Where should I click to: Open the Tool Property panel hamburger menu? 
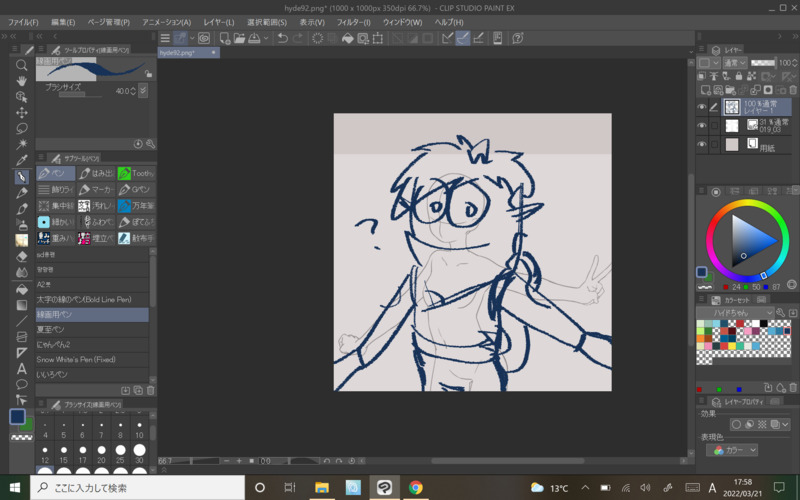41,49
